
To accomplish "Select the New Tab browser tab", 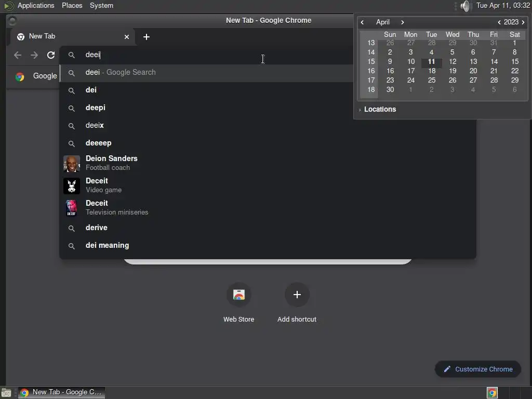I will tap(73, 37).
